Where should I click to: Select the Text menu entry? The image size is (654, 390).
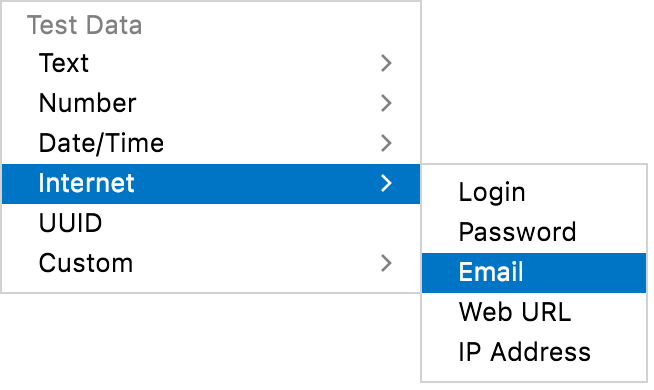211,63
